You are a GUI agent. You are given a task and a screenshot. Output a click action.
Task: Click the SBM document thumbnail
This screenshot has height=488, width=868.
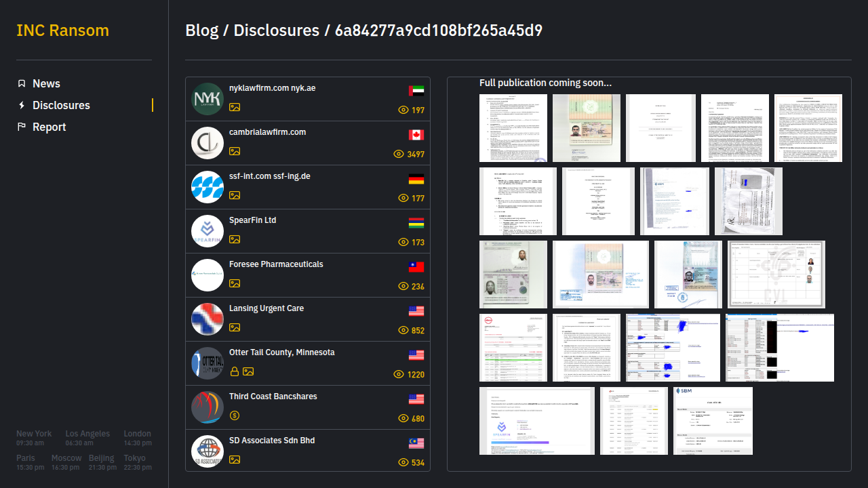point(713,421)
